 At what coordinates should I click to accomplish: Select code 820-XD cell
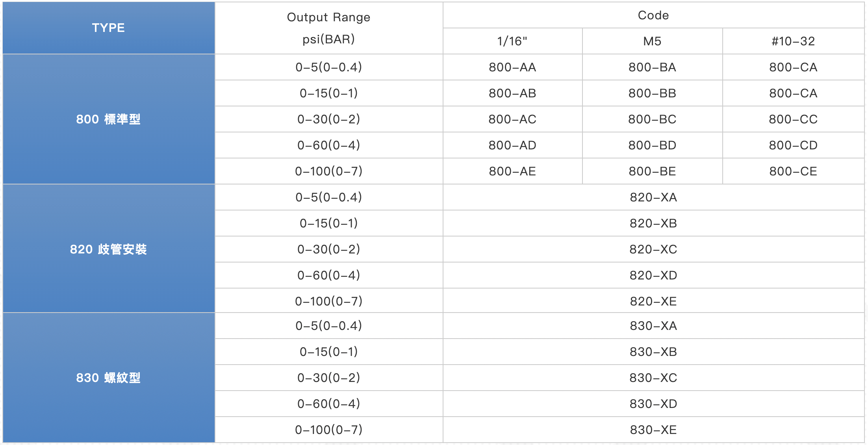[x=653, y=275]
